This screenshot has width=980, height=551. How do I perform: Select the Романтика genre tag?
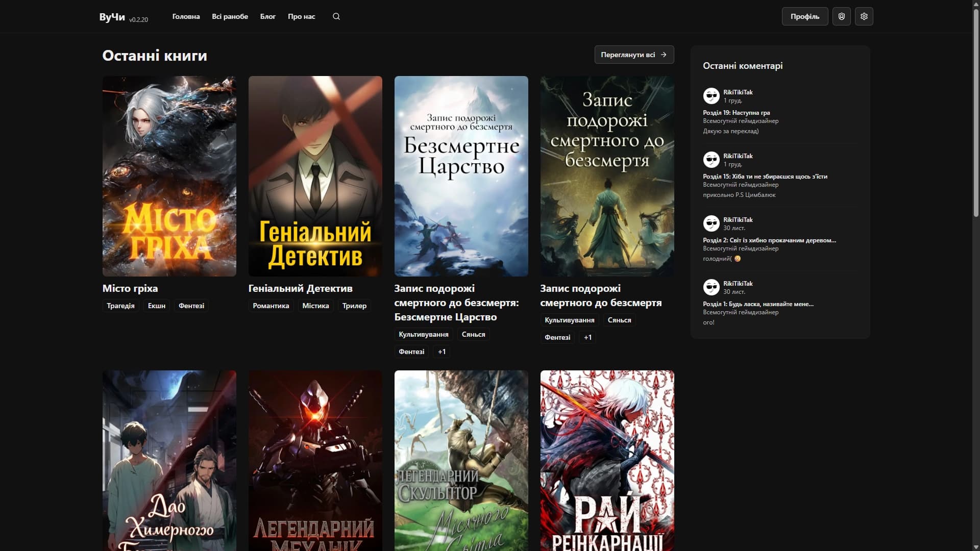271,306
